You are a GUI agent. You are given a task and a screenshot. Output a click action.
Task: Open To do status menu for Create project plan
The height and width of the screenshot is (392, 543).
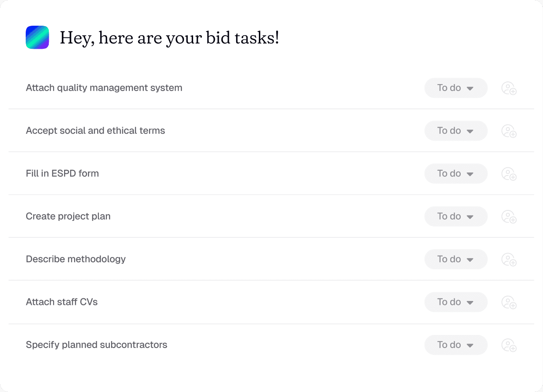point(455,216)
